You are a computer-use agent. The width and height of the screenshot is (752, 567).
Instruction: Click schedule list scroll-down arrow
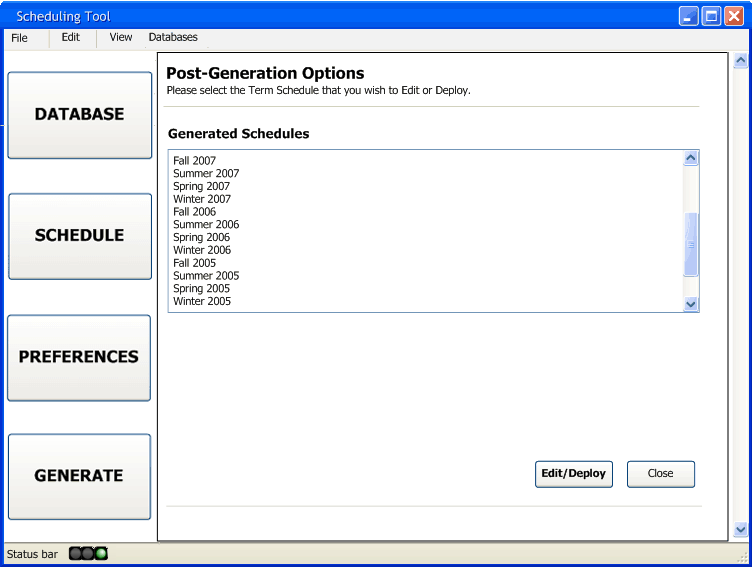pyautogui.click(x=691, y=304)
